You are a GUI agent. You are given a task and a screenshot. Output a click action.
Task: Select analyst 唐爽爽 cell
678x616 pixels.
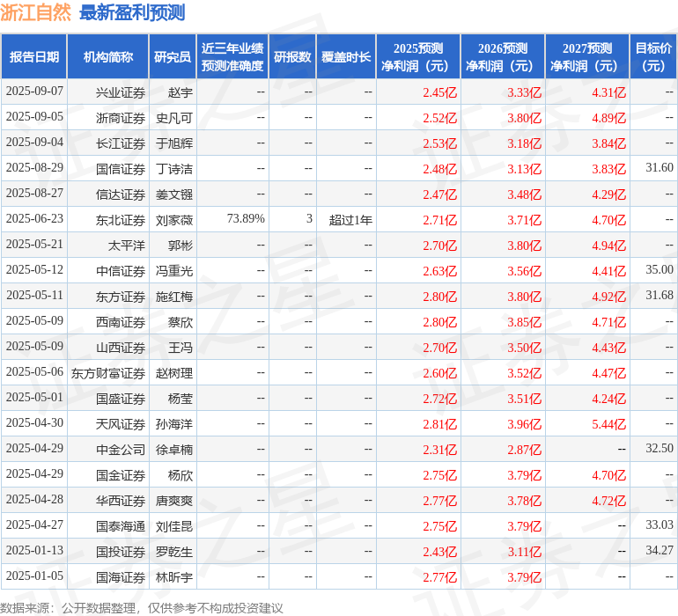pos(174,501)
